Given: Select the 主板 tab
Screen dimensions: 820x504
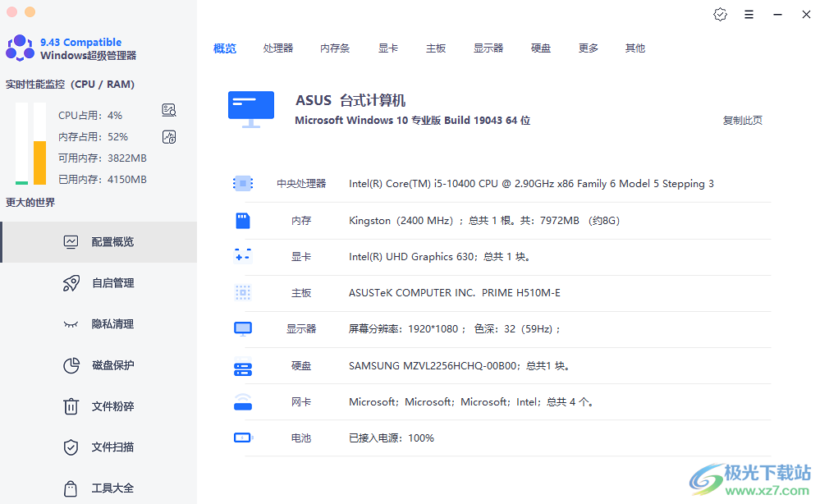Looking at the screenshot, I should (436, 48).
